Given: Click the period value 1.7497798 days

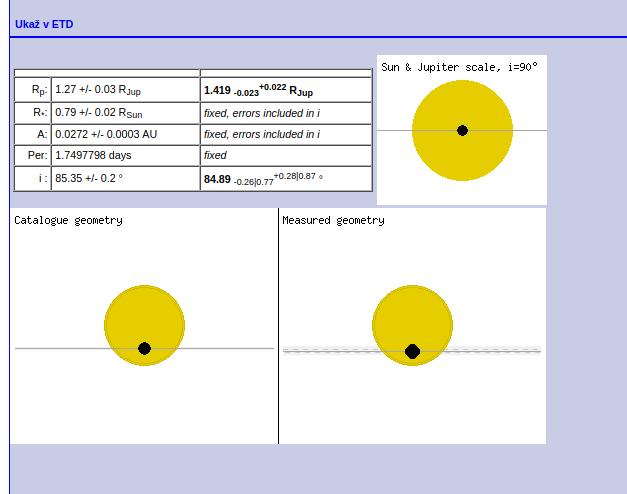Looking at the screenshot, I should coord(93,156).
